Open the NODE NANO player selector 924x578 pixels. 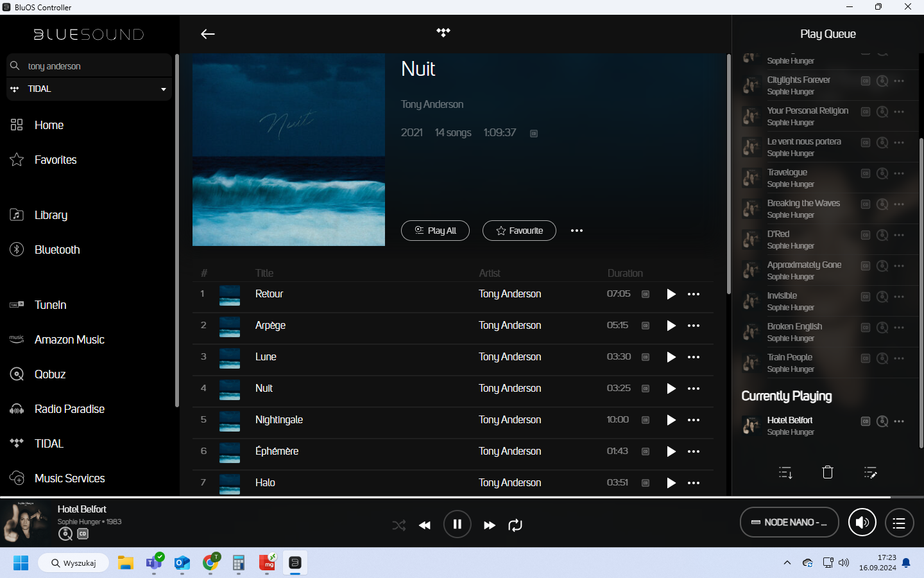click(789, 522)
